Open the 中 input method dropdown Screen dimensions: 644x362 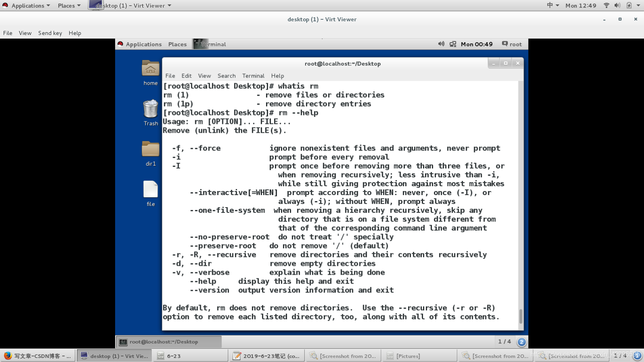552,5
